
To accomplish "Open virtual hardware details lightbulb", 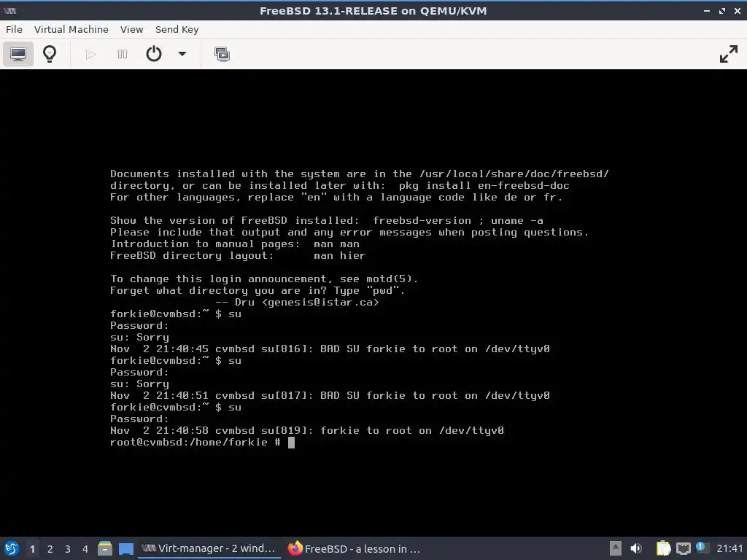I will [x=50, y=54].
